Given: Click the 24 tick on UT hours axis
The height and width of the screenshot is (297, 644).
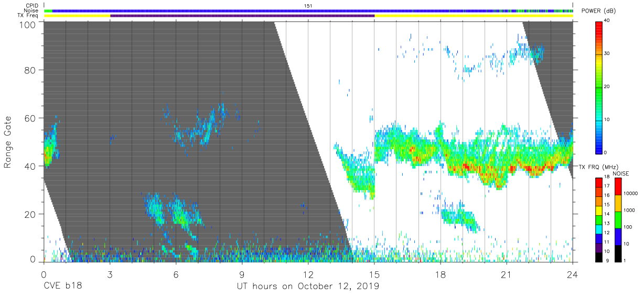Looking at the screenshot, I should point(573,274).
